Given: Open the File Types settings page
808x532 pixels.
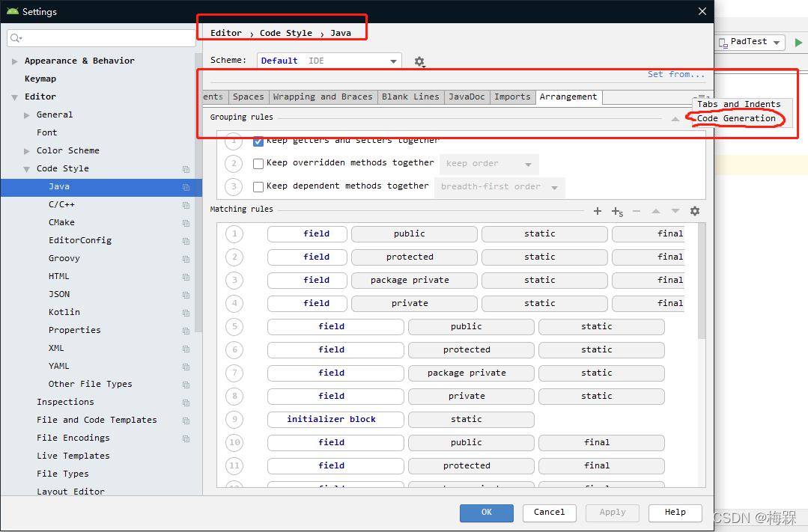Looking at the screenshot, I should pyautogui.click(x=62, y=474).
